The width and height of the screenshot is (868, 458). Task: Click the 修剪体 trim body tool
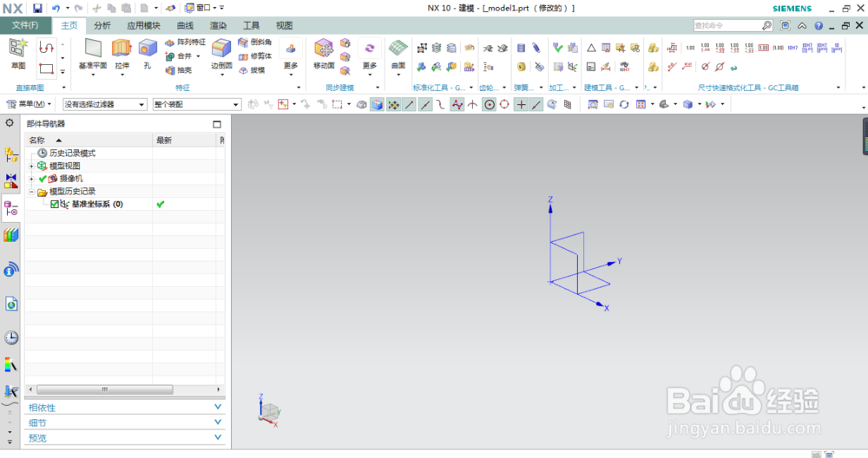point(254,56)
